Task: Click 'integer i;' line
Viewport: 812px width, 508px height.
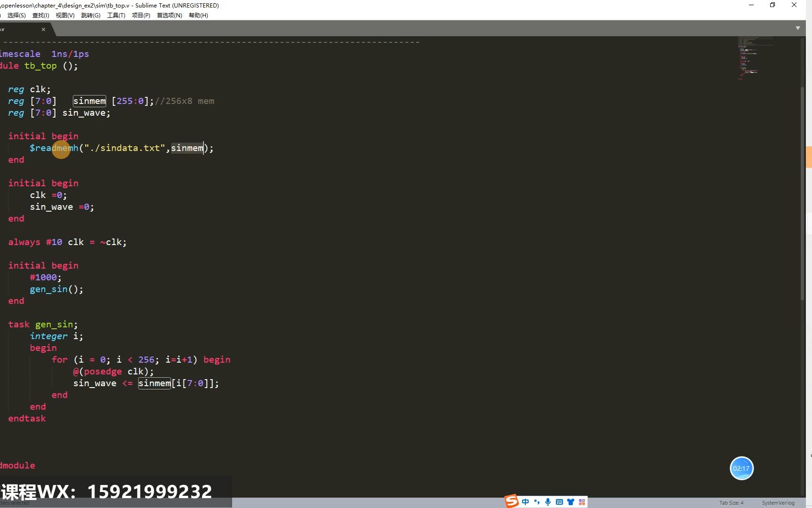Action: tap(56, 336)
